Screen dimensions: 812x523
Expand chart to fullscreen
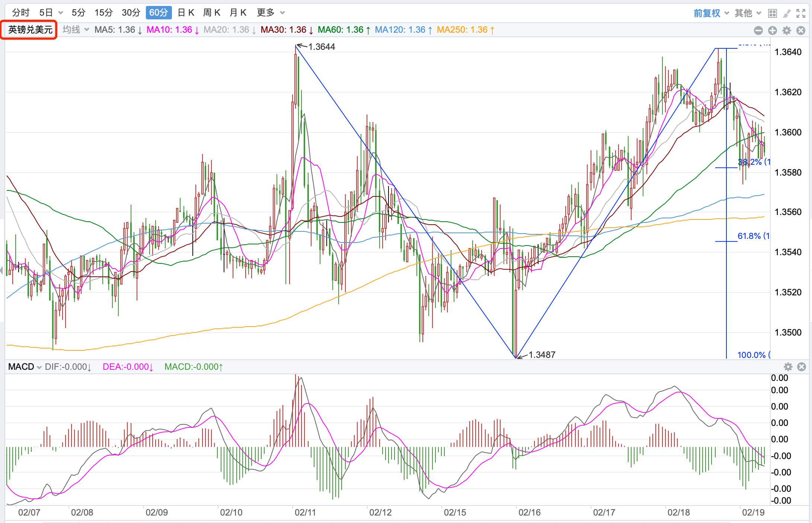[x=801, y=13]
